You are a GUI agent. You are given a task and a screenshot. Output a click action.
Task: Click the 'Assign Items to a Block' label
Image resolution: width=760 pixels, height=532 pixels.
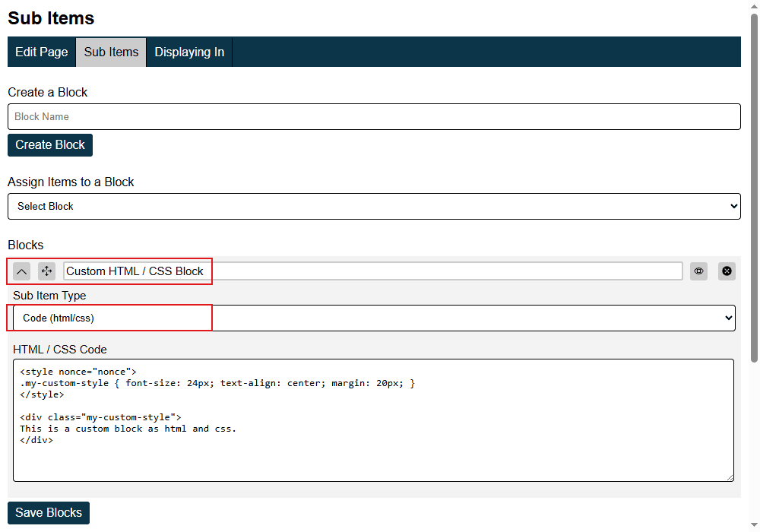pyautogui.click(x=71, y=182)
